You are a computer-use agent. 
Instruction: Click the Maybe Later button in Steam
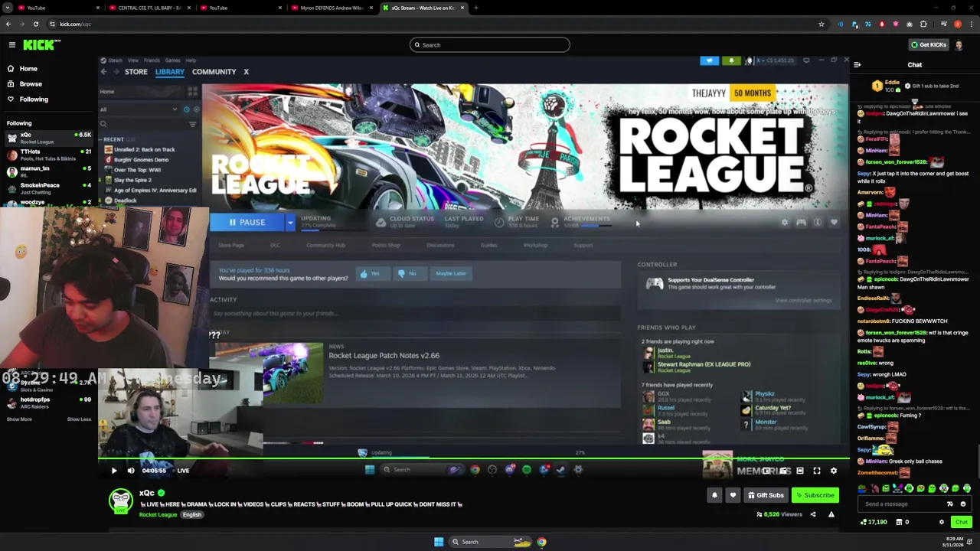tap(450, 273)
